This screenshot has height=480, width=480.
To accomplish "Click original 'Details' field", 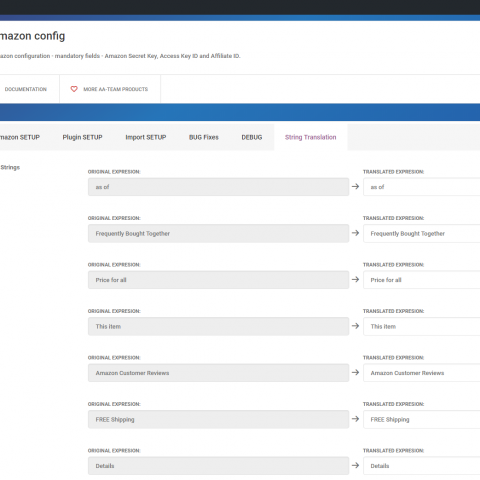I will [218, 466].
